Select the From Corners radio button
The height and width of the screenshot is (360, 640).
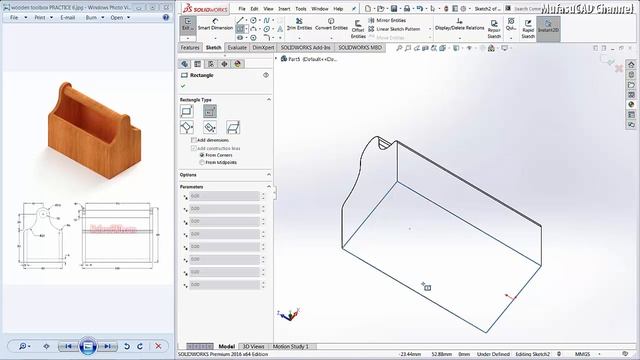[x=202, y=155]
